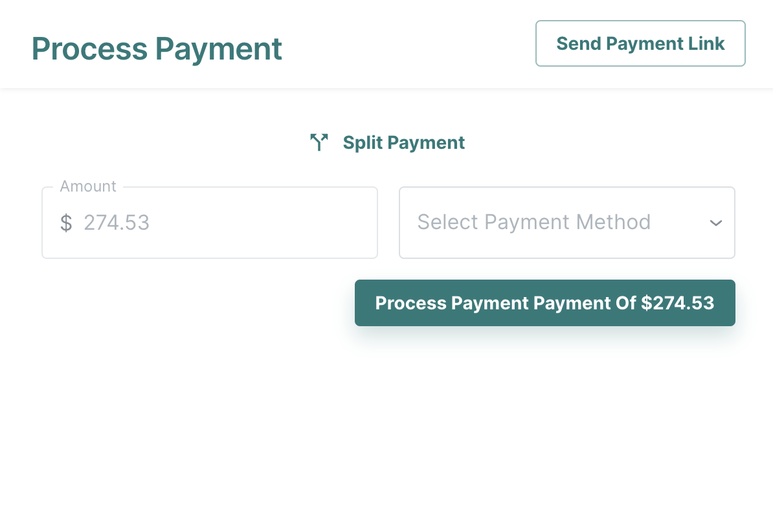Click the word Link in Send Payment Link

pyautogui.click(x=706, y=43)
